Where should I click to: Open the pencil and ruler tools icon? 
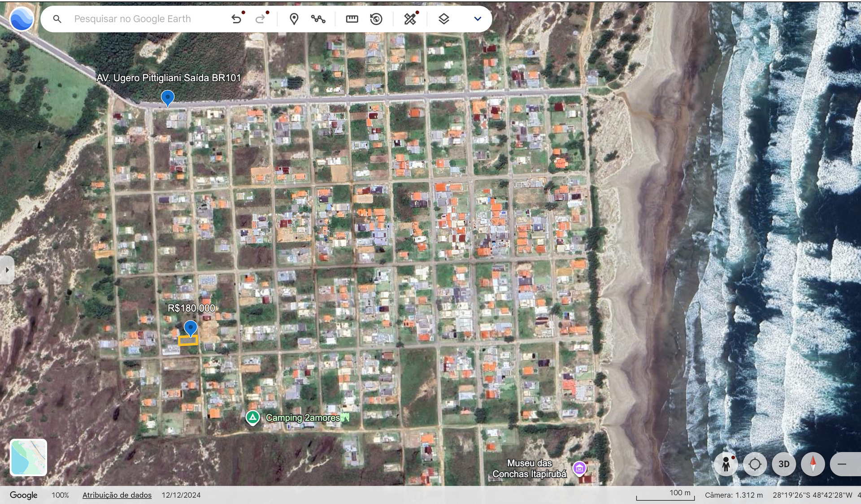pos(410,19)
